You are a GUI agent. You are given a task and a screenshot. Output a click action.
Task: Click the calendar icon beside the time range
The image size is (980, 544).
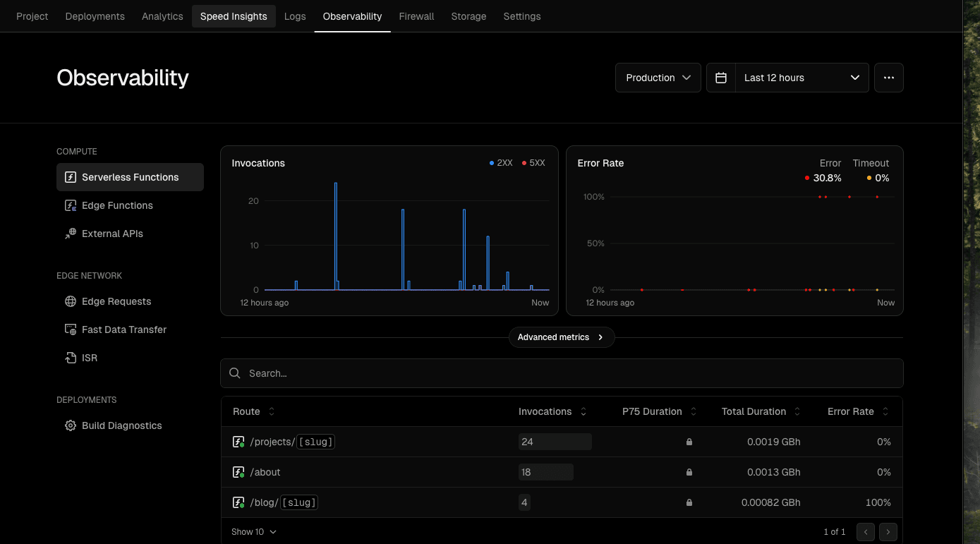720,78
